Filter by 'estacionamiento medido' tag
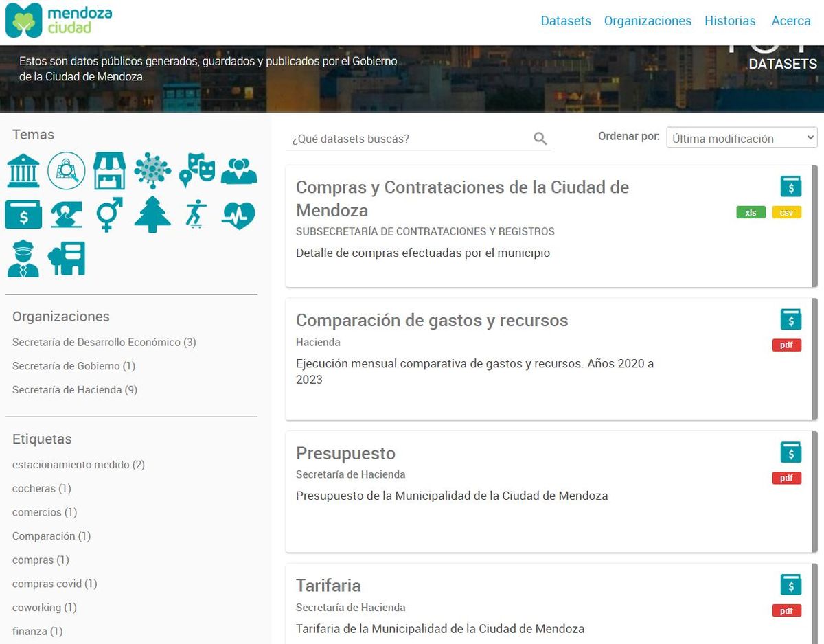The width and height of the screenshot is (824, 644). pos(78,465)
